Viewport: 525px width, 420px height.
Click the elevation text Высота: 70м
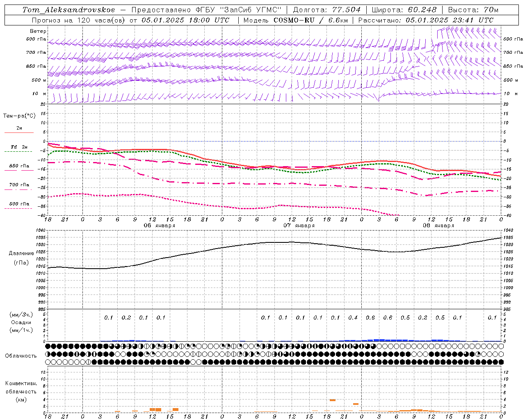(x=473, y=10)
